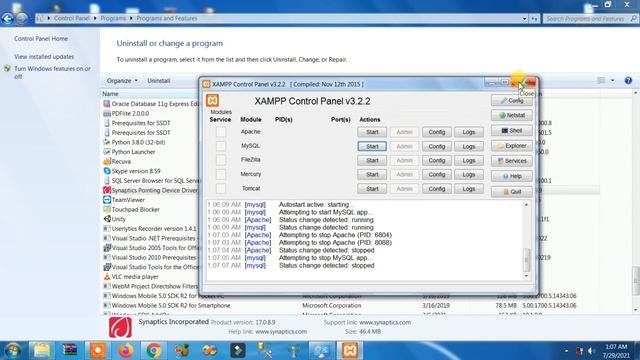Select Recuva in program list
Image resolution: width=640 pixels, height=360 pixels.
pos(121,162)
